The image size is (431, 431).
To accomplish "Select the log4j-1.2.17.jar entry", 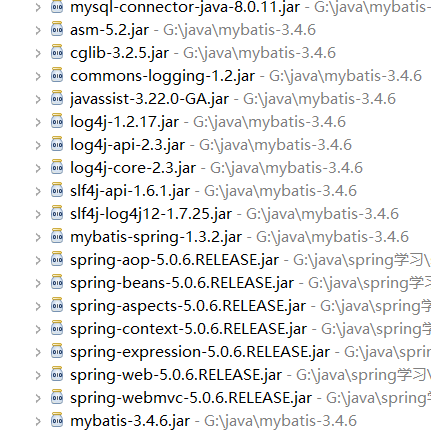I will pos(124,122).
